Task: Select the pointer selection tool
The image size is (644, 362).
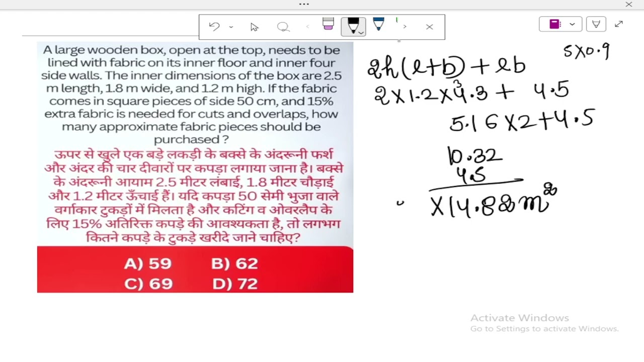Action: (x=254, y=27)
